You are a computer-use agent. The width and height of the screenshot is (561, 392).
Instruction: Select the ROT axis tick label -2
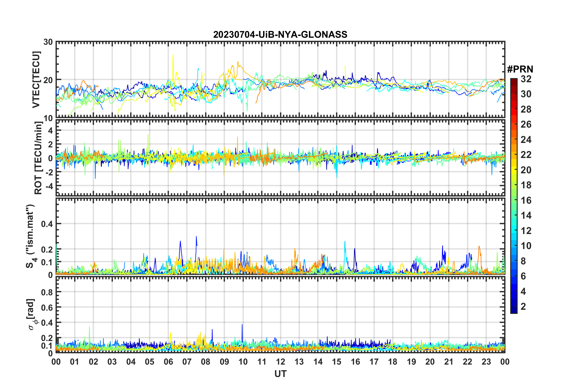[49, 172]
